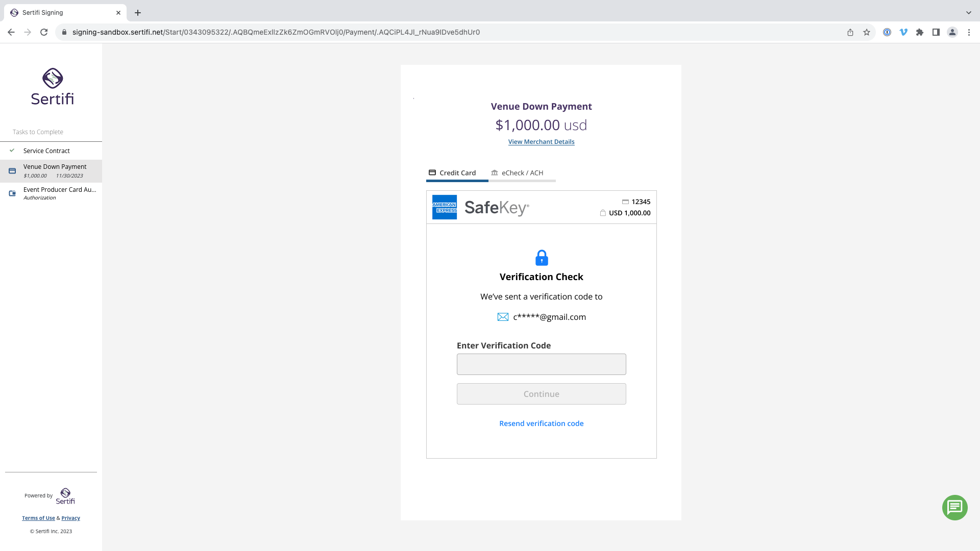Screen dimensions: 980x551
Task: Reload the page with the refresh icon
Action: (44, 32)
